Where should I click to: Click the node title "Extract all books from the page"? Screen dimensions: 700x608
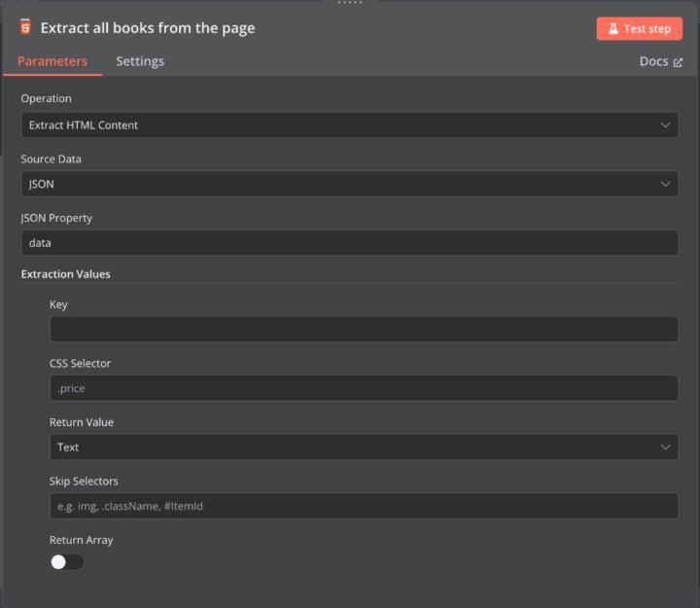coord(148,28)
